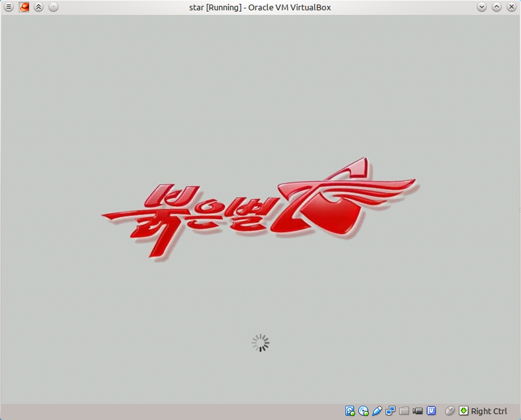Viewport: 521px width, 420px height.
Task: Click the Red Star logo on boot screen
Action: (x=260, y=209)
